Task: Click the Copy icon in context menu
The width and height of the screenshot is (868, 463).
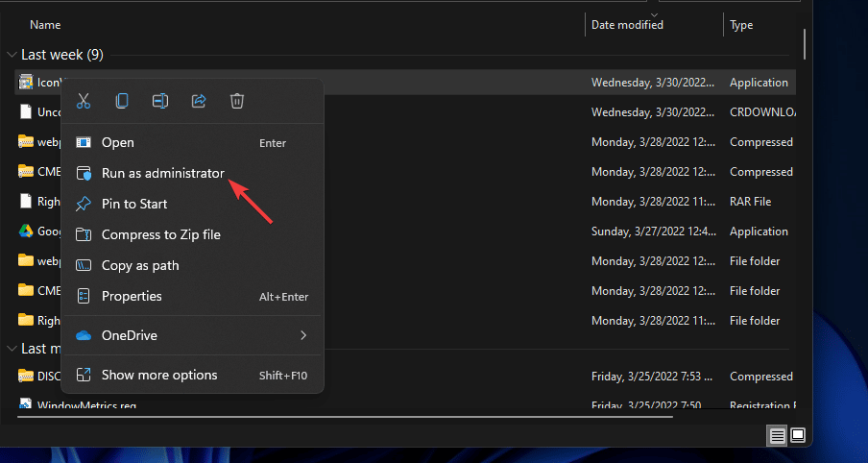Action: [122, 101]
